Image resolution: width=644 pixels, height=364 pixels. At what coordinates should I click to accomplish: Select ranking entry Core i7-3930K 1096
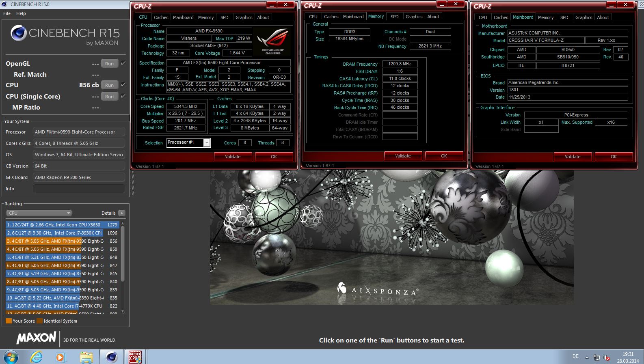point(62,233)
